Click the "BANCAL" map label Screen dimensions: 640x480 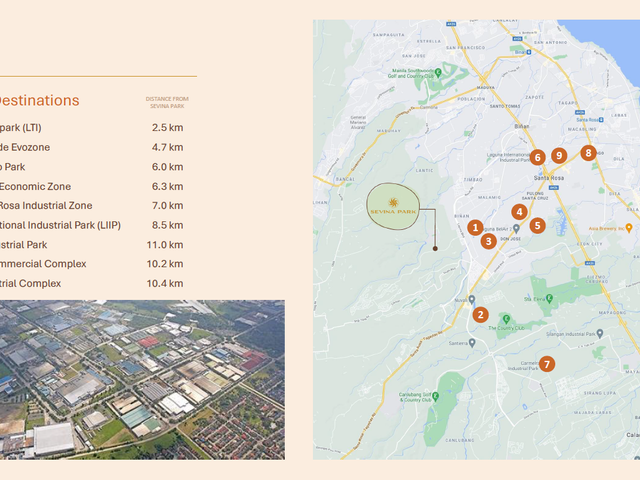345,179
